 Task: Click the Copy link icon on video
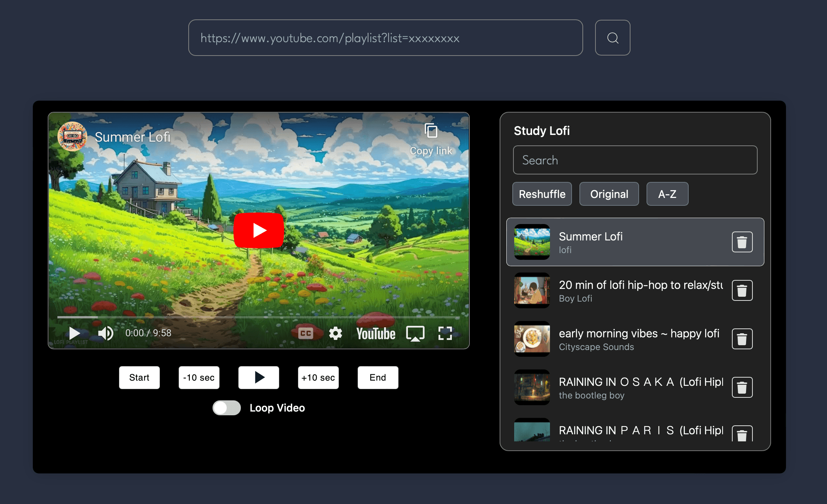431,131
